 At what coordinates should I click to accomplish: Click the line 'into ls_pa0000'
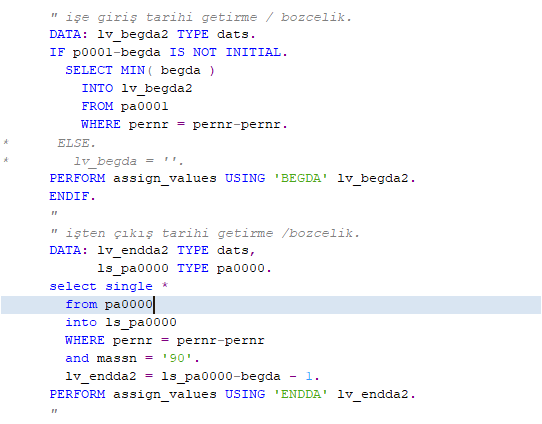121,322
